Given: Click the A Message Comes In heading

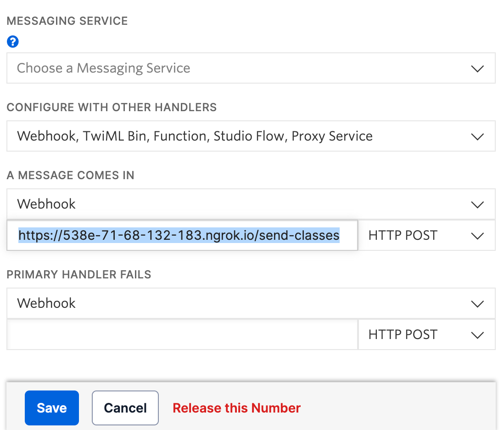Looking at the screenshot, I should [x=70, y=175].
